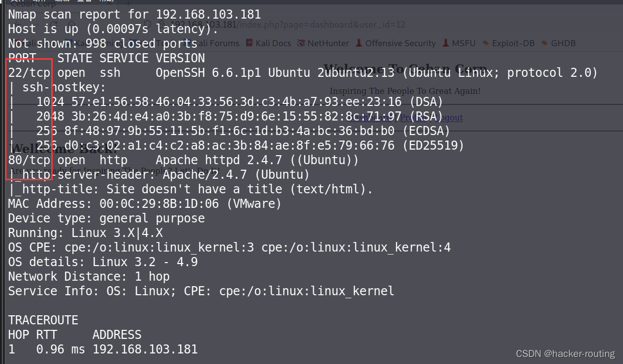Open the MSFU bookmark

463,43
